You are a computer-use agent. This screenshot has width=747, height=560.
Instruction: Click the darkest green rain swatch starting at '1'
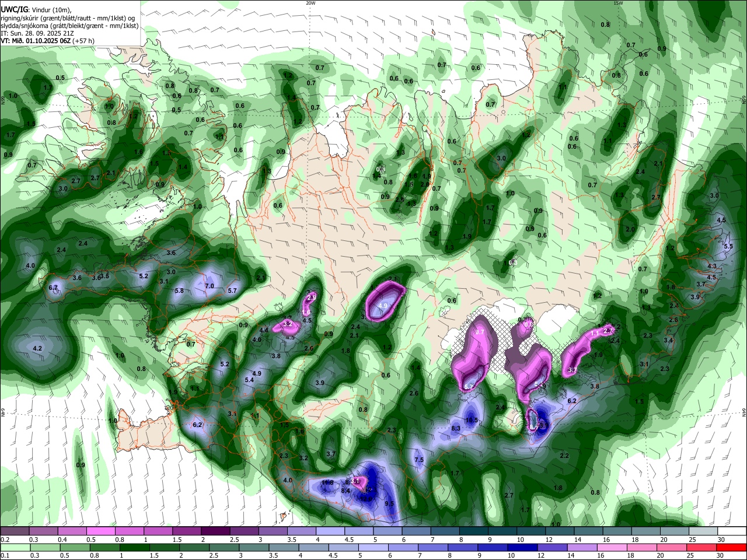(134, 548)
